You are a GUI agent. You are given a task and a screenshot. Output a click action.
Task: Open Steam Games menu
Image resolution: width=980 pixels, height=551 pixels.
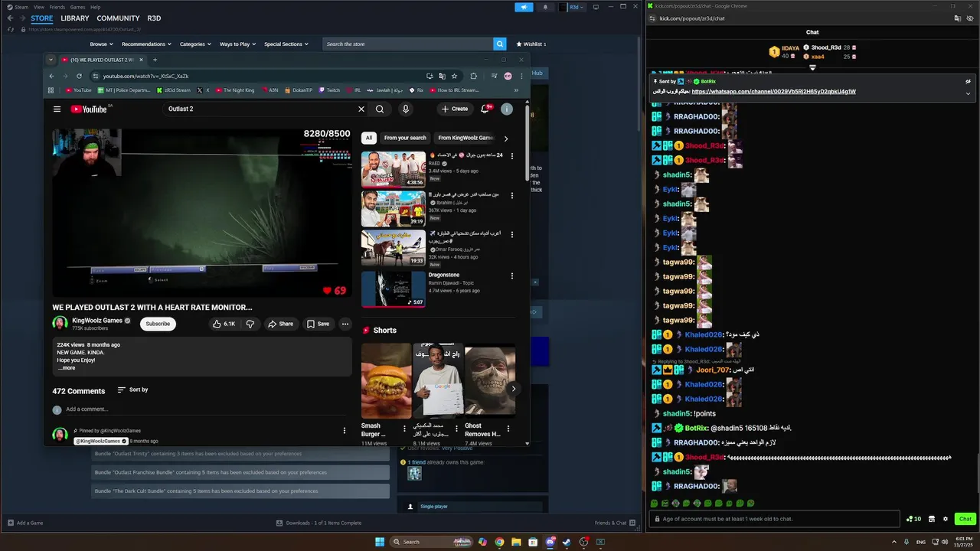point(77,7)
